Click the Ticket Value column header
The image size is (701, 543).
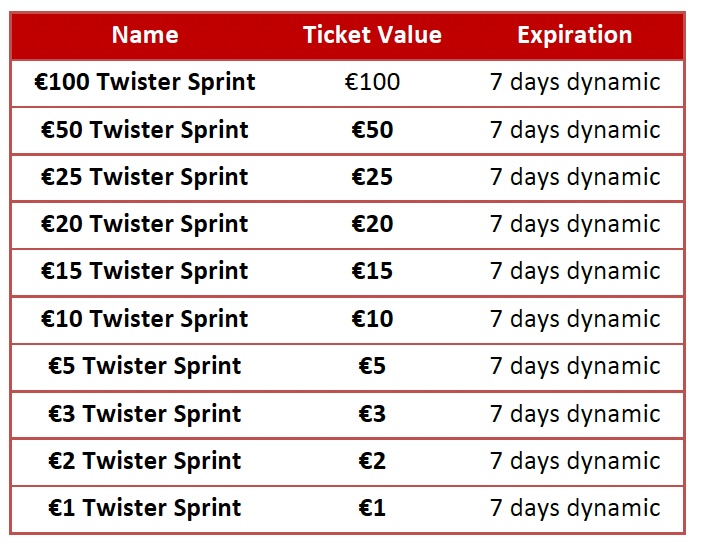pyautogui.click(x=372, y=35)
